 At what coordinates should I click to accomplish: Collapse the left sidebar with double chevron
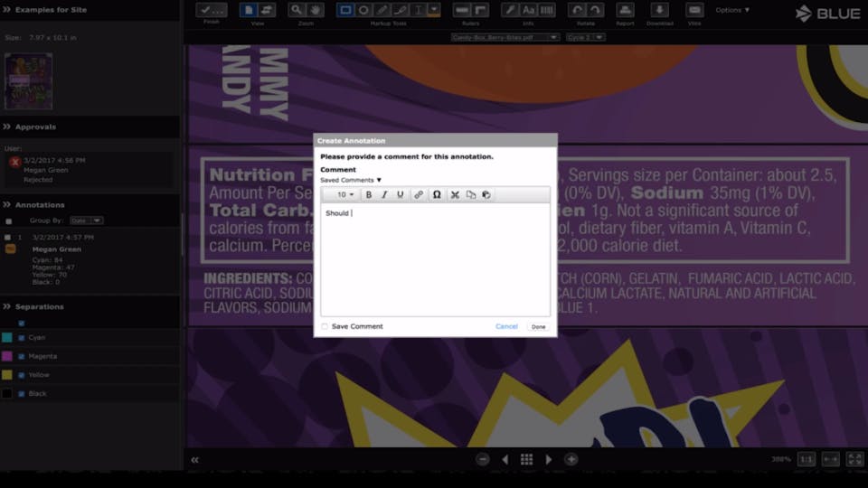coord(195,460)
